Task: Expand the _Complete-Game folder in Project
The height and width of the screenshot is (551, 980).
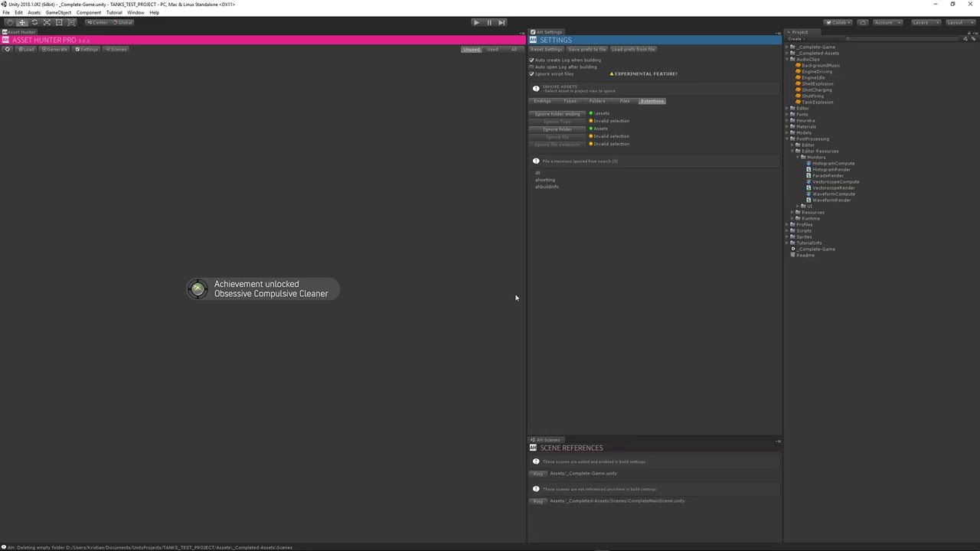Action: tap(787, 47)
